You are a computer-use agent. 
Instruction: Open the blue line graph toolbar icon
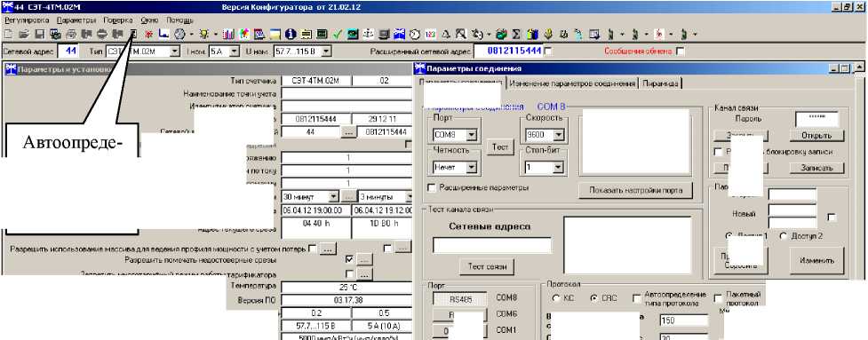[x=163, y=35]
